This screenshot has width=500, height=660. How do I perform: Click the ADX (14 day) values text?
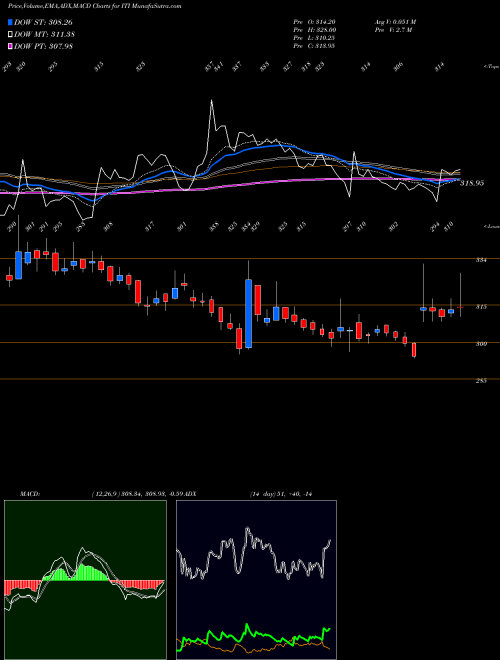click(281, 494)
